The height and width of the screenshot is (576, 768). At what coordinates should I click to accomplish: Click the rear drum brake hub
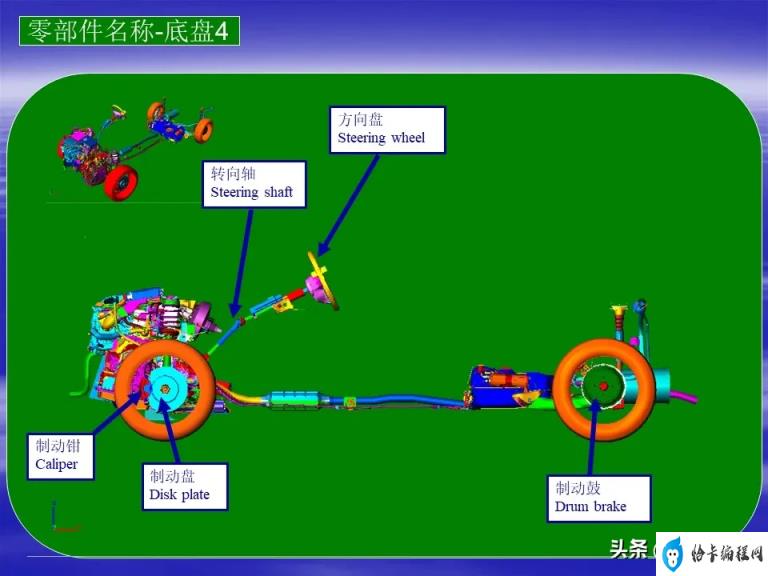(x=603, y=385)
